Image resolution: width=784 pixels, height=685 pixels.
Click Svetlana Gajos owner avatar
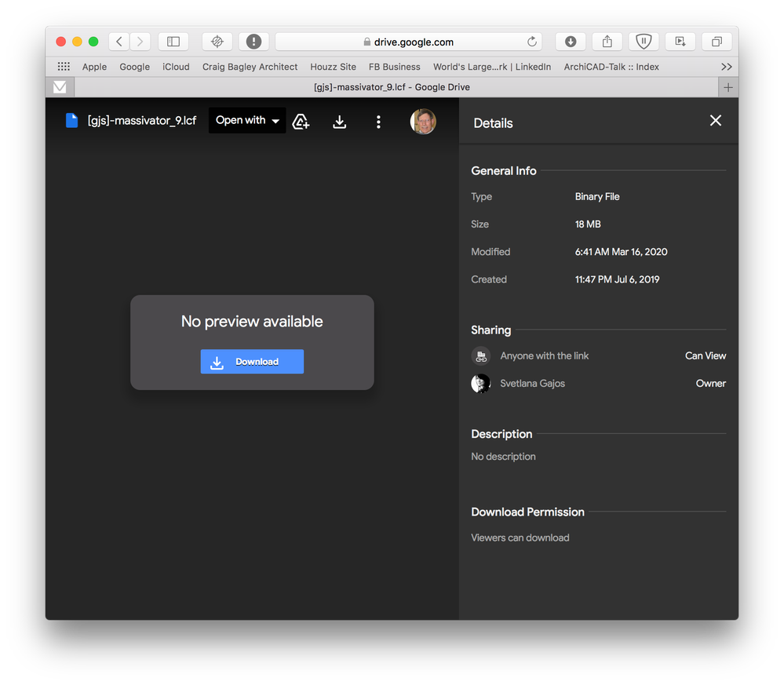pyautogui.click(x=481, y=384)
